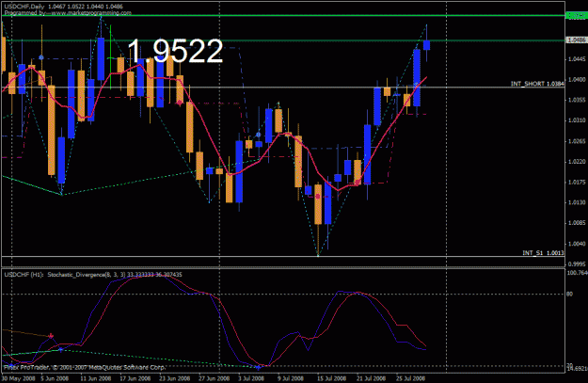Click the 1.0265 price axis value
The width and height of the screenshot is (588, 383).
coord(577,141)
